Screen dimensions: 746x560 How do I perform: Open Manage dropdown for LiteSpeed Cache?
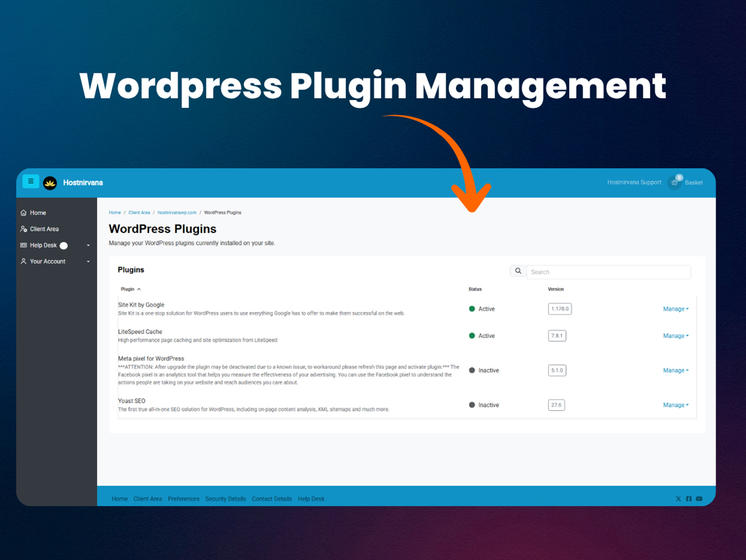tap(676, 336)
